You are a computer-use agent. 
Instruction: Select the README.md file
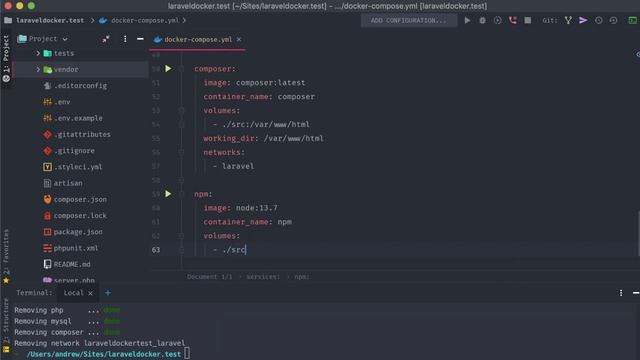point(72,264)
